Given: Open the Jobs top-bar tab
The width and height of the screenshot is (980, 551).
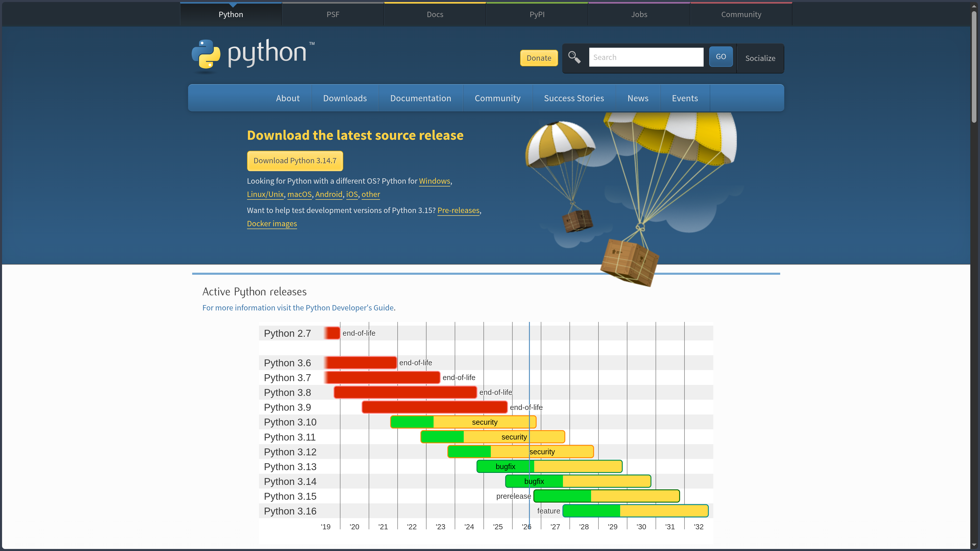Looking at the screenshot, I should (x=639, y=15).
